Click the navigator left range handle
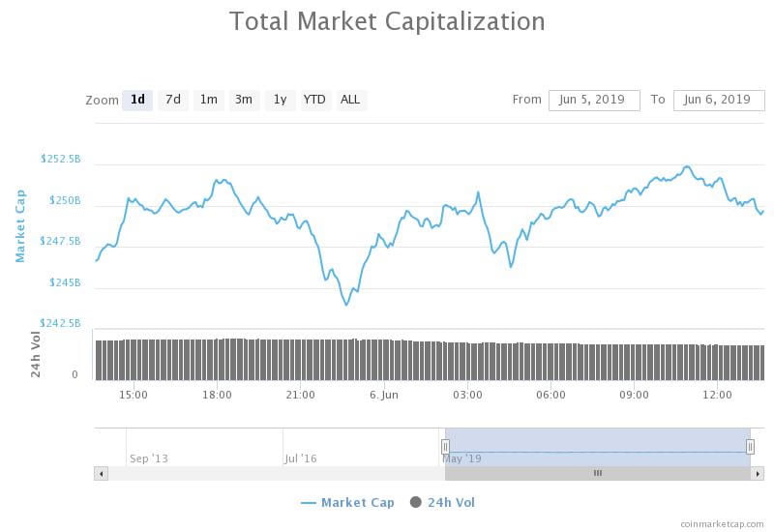Image resolution: width=774 pixels, height=532 pixels. [445, 446]
